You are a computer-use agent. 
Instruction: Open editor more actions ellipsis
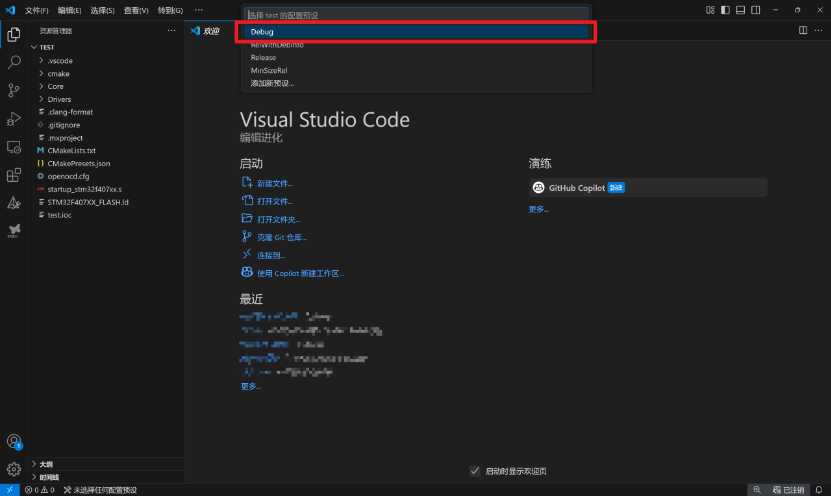click(x=818, y=30)
